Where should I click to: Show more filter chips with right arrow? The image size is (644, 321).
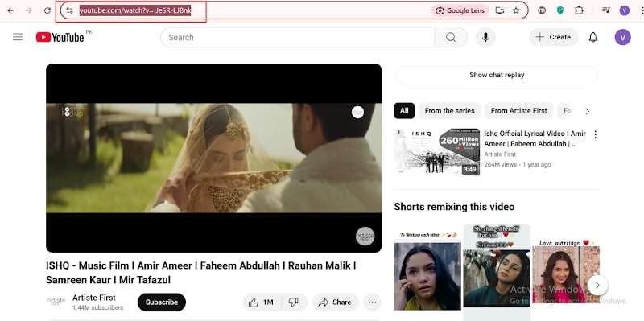588,111
